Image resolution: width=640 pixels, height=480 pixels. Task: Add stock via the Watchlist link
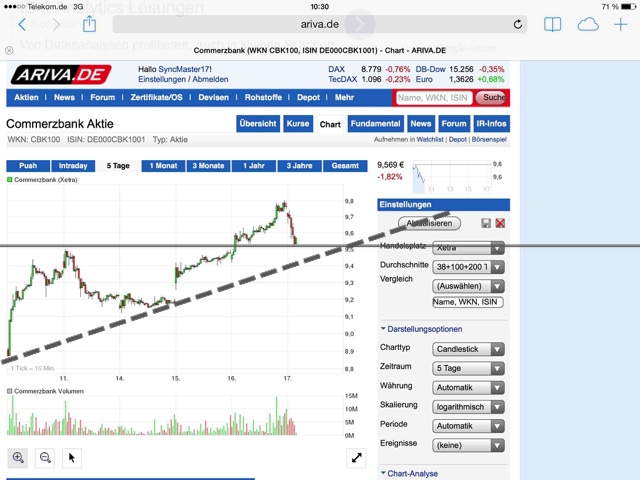[430, 140]
